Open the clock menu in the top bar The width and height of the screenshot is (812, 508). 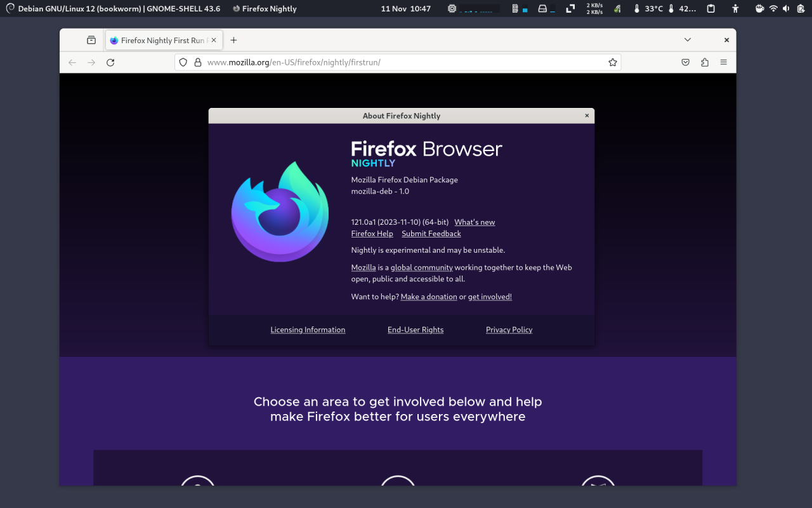[x=405, y=8]
